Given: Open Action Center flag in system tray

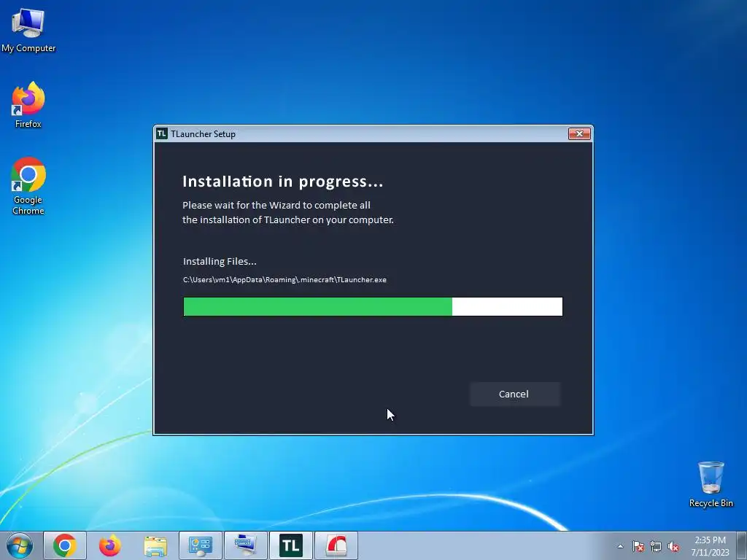Looking at the screenshot, I should click(638, 546).
